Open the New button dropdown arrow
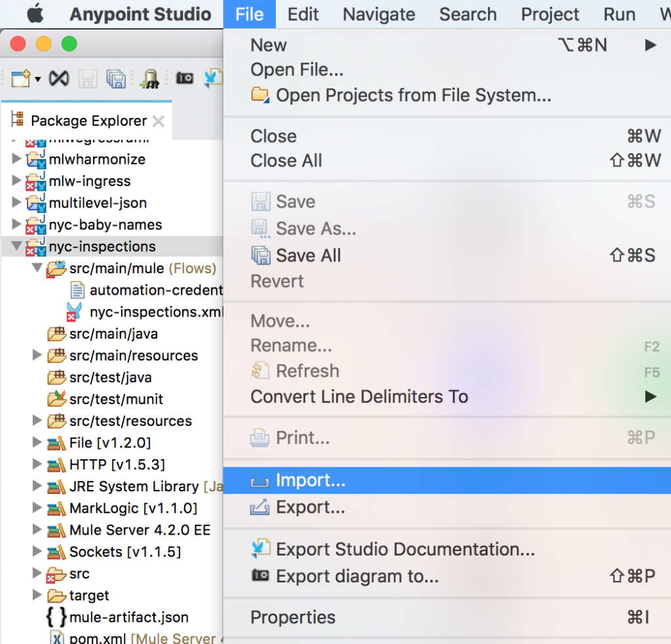 pos(37,78)
